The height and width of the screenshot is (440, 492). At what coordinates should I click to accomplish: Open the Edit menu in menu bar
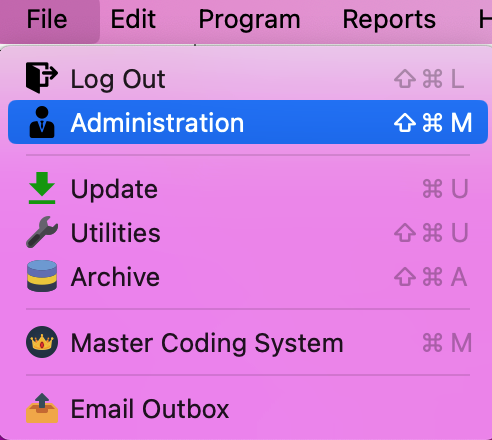pyautogui.click(x=133, y=19)
